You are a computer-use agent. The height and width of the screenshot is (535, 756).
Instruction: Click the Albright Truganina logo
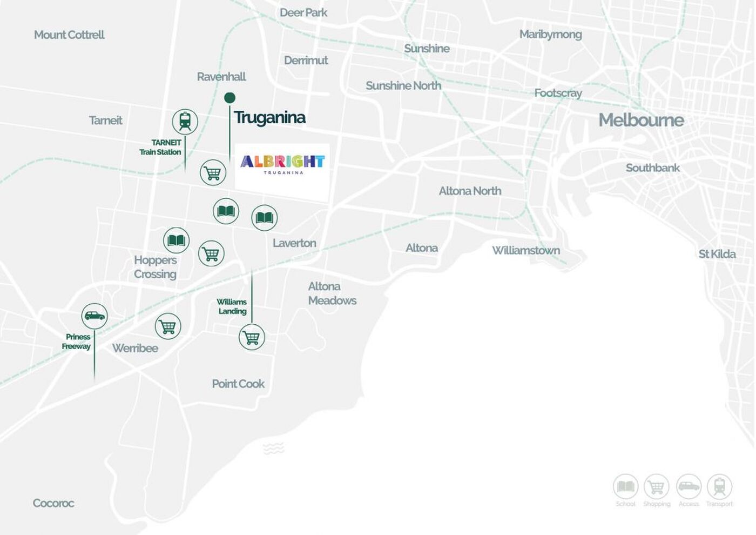click(282, 164)
